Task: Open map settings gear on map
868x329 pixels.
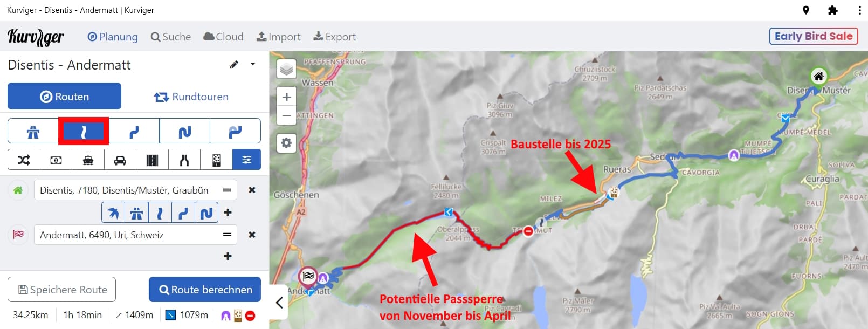Action: (287, 143)
